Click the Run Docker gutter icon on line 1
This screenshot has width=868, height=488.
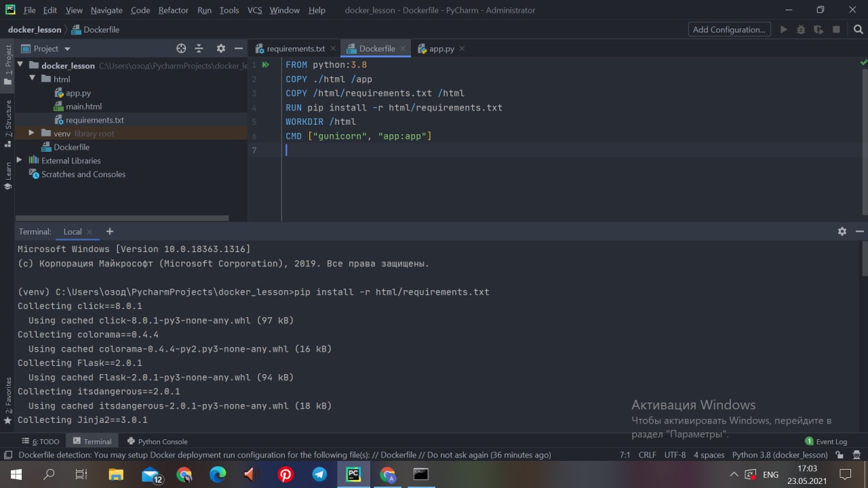266,65
